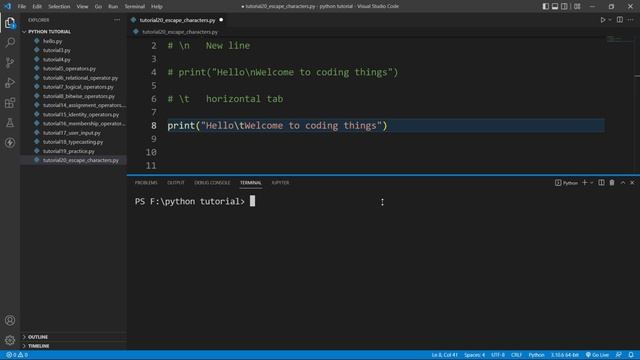Screen dimensions: 640x360
Task: Create a new terminal with plus
Action: point(584,182)
